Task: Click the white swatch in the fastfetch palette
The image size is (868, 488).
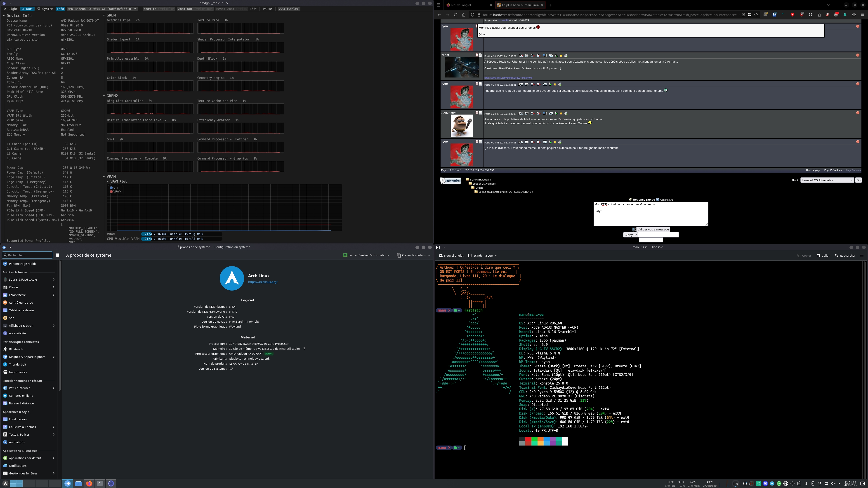Action: tap(565, 441)
